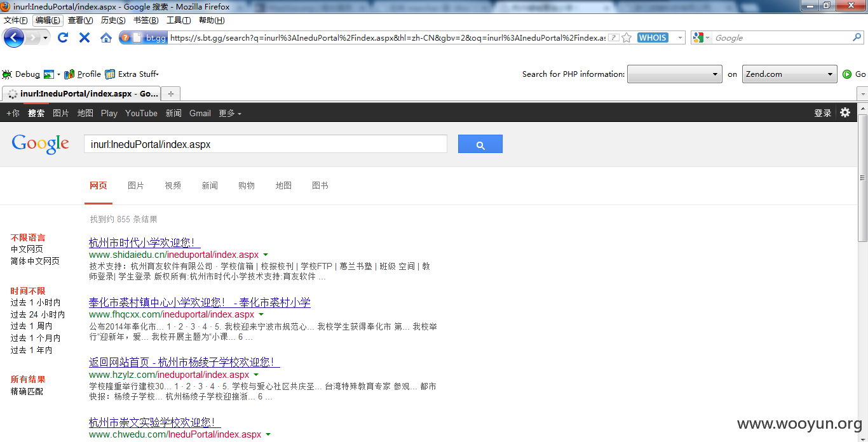Click the vertical page scrollbar thumb
868x442 pixels.
click(862, 177)
